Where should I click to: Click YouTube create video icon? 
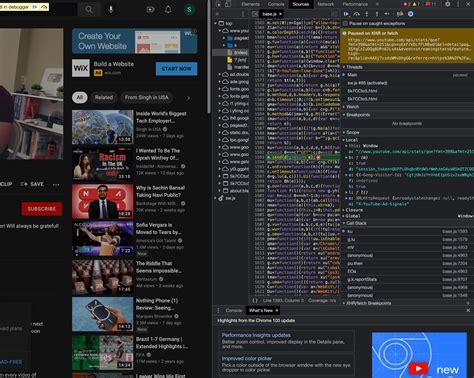point(150,9)
